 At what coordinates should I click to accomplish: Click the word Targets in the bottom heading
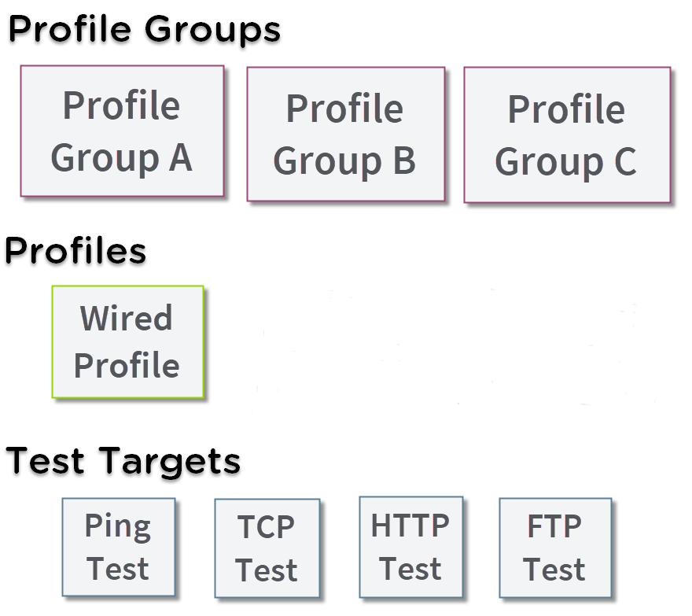(x=170, y=463)
